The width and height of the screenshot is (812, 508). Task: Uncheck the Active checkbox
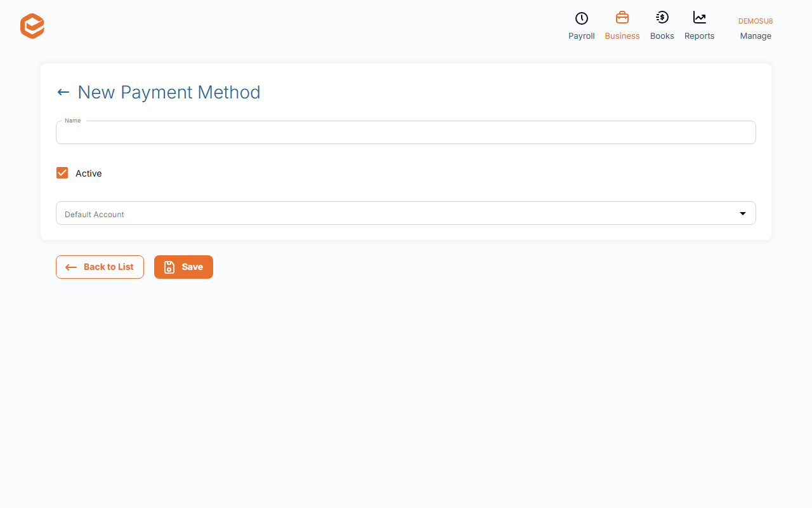[x=62, y=173]
